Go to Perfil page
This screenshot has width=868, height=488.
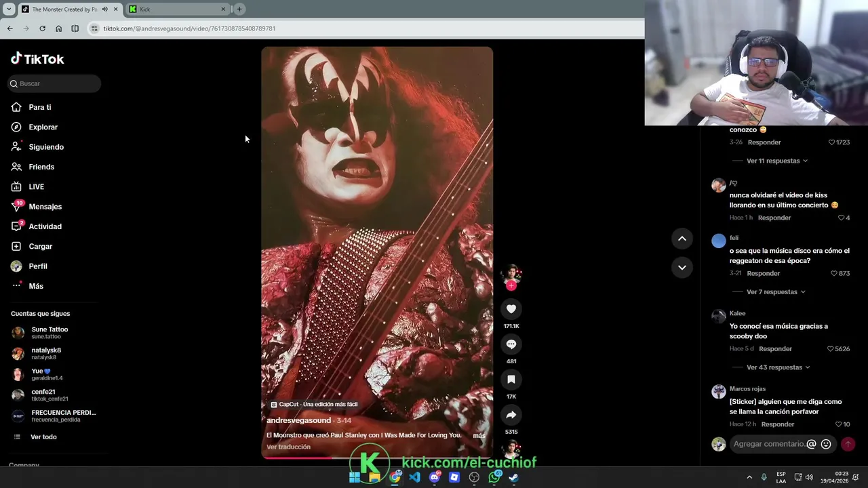[x=38, y=266]
